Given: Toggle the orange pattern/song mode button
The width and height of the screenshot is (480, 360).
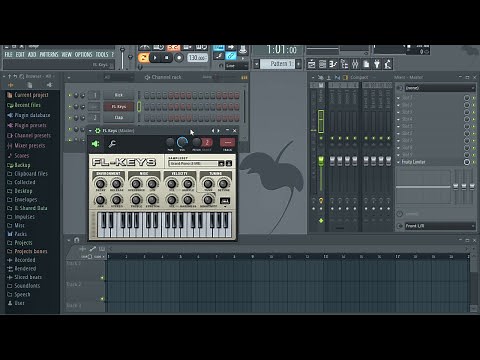Looking at the screenshot, I should [143, 58].
